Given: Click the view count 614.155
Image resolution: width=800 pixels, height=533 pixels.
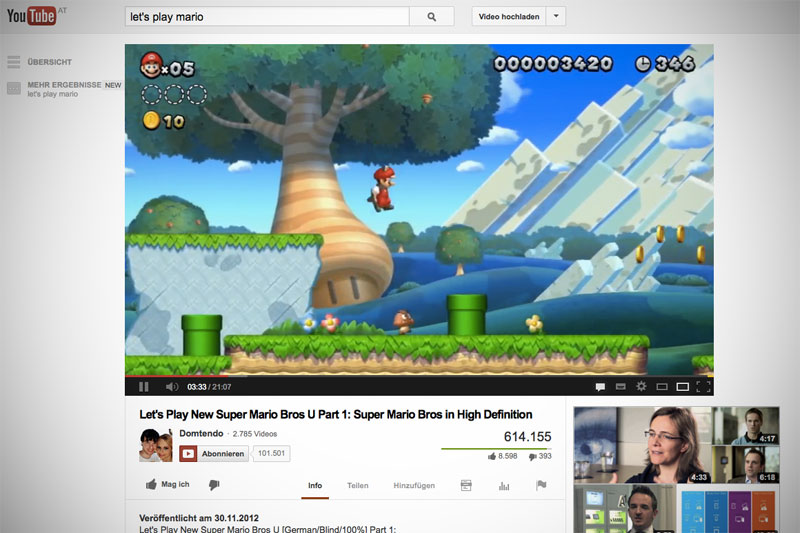Looking at the screenshot, I should [528, 437].
